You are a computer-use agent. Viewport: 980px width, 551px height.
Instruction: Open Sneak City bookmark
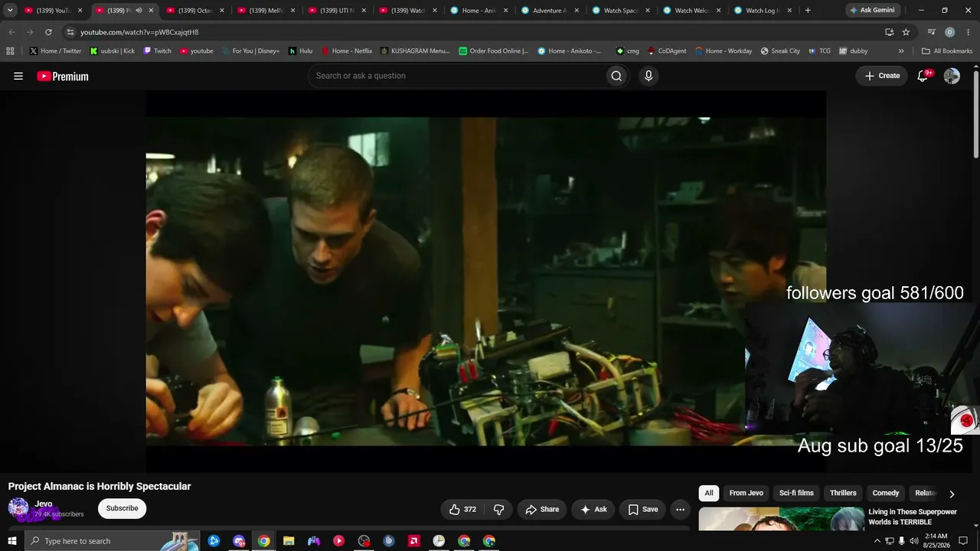tap(780, 51)
